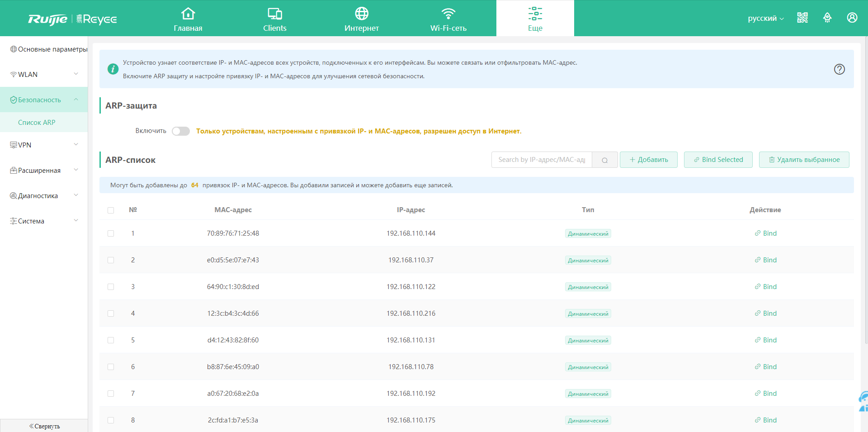Click the Динамический tag in row 8
Screen dimensions: 868x432
click(588, 421)
